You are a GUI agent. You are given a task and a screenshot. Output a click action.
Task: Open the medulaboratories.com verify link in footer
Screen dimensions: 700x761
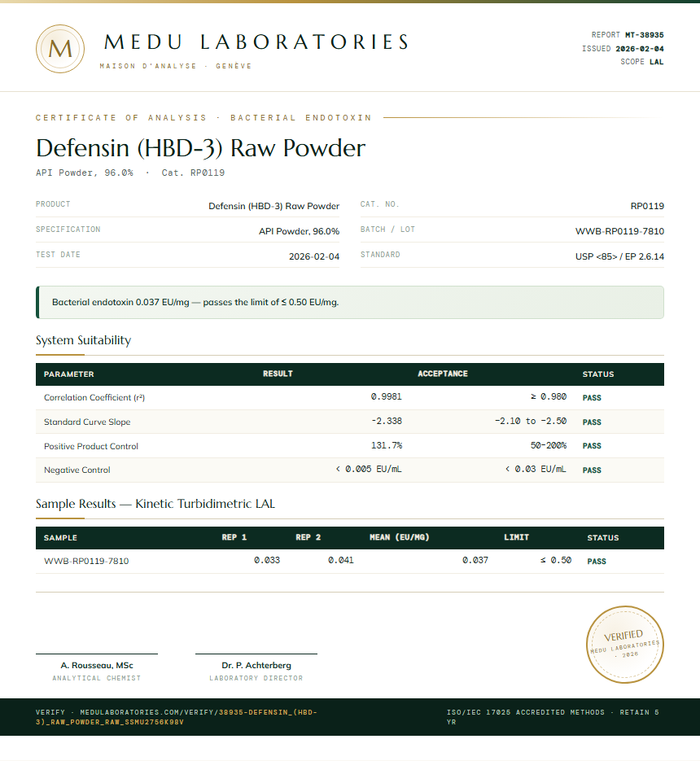tap(176, 717)
